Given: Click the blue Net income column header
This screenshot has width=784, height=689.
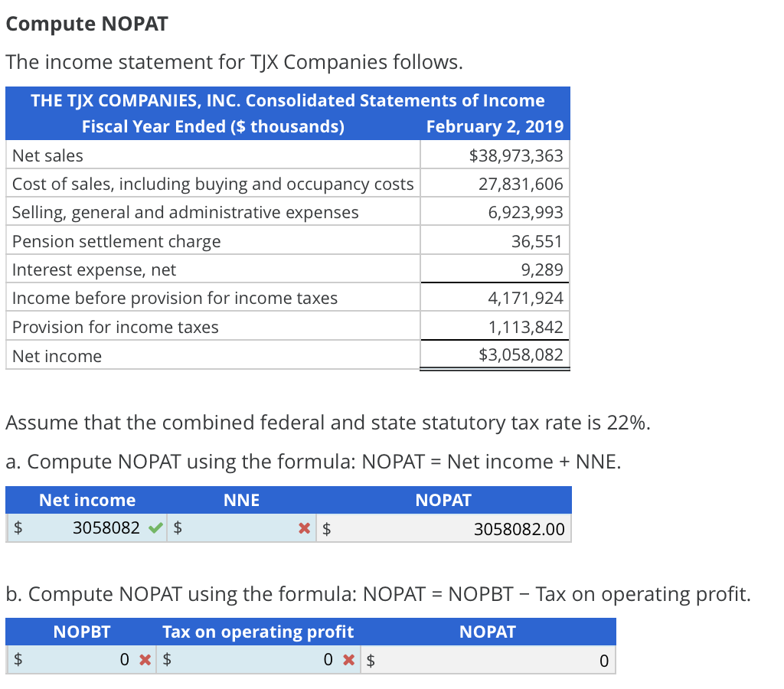Looking at the screenshot, I should (87, 500).
